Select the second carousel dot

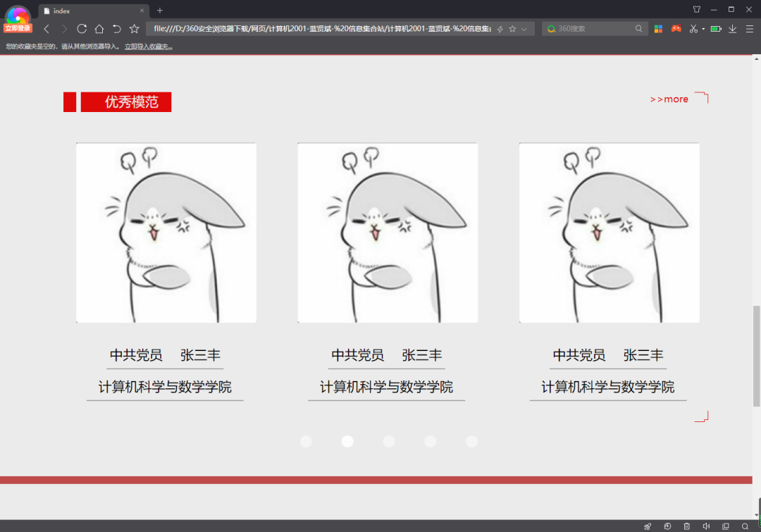click(x=347, y=441)
